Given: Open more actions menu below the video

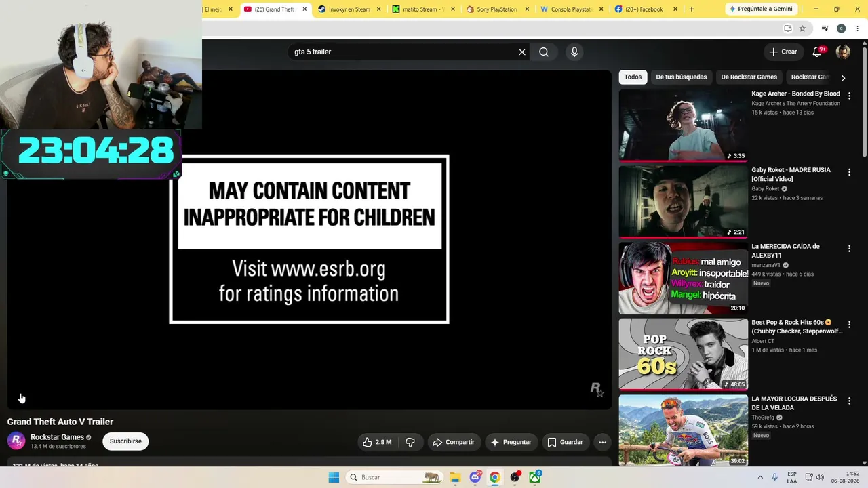Looking at the screenshot, I should pos(602,442).
